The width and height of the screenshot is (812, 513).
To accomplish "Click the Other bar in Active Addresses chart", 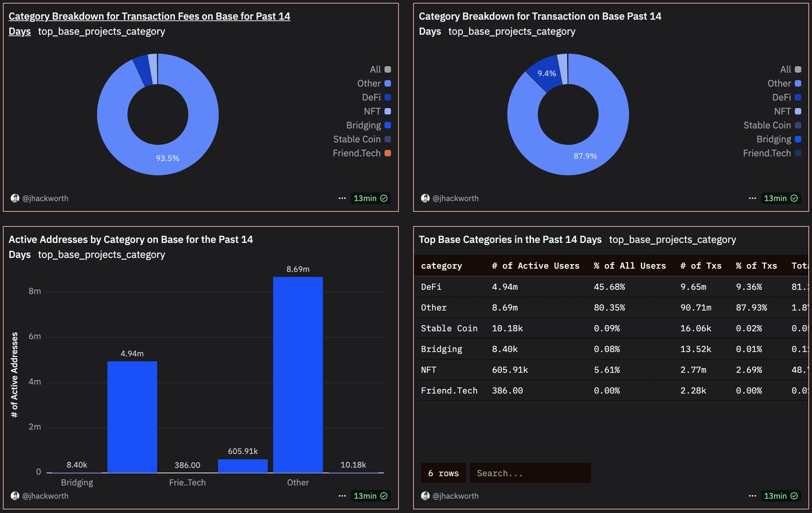I will click(298, 375).
